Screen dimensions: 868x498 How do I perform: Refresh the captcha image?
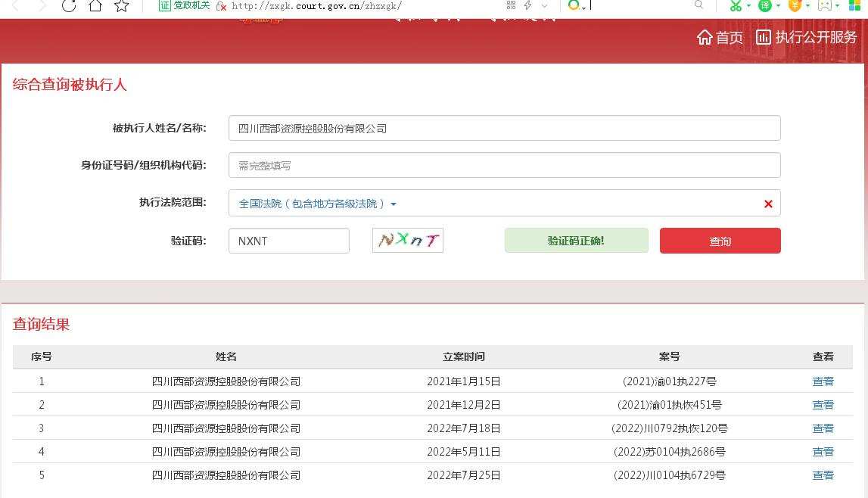408,240
